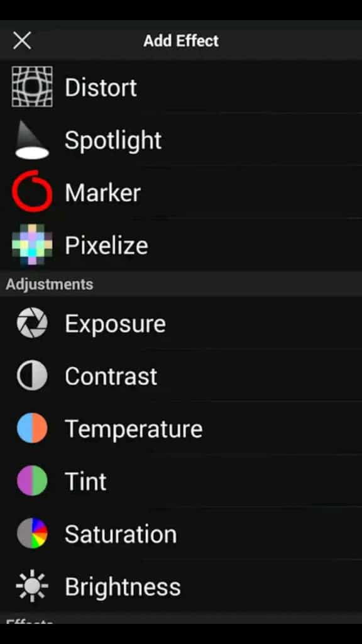The height and width of the screenshot is (644, 362).
Task: Close the Add Effect panel
Action: click(x=22, y=41)
